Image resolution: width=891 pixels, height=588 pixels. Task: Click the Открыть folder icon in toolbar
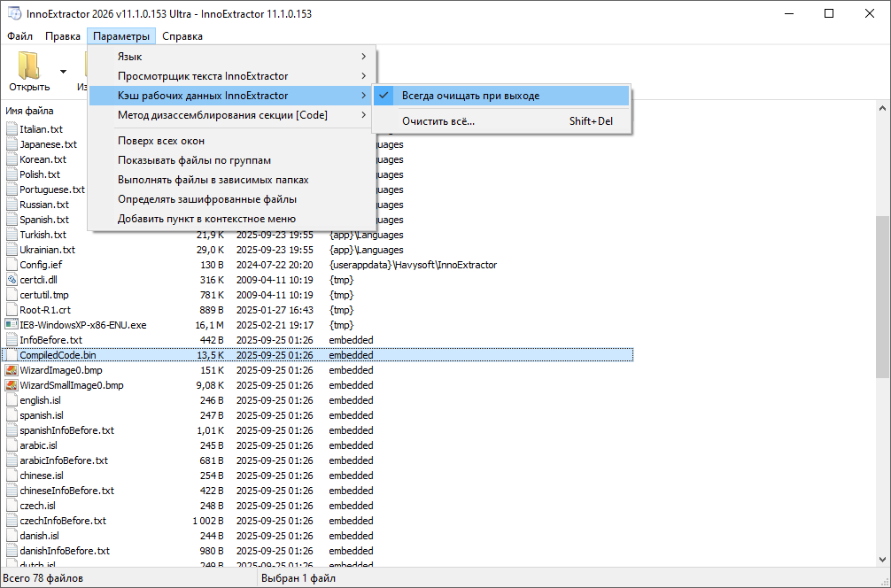click(29, 66)
